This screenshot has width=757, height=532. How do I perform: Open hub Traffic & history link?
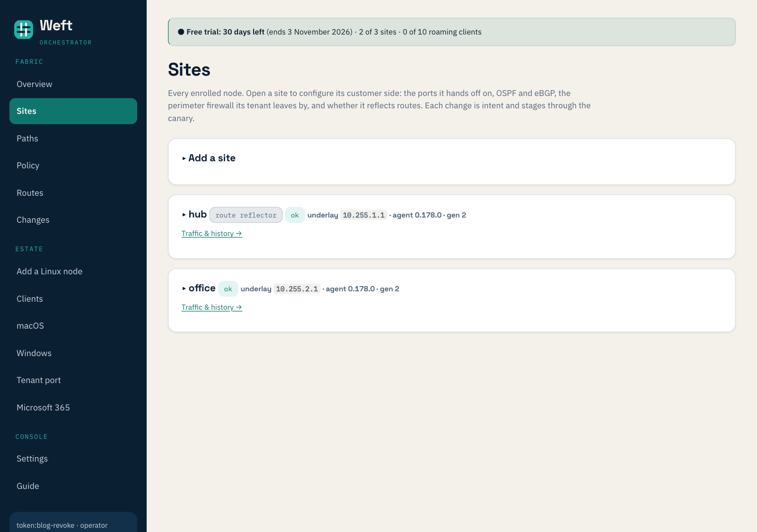[212, 234]
